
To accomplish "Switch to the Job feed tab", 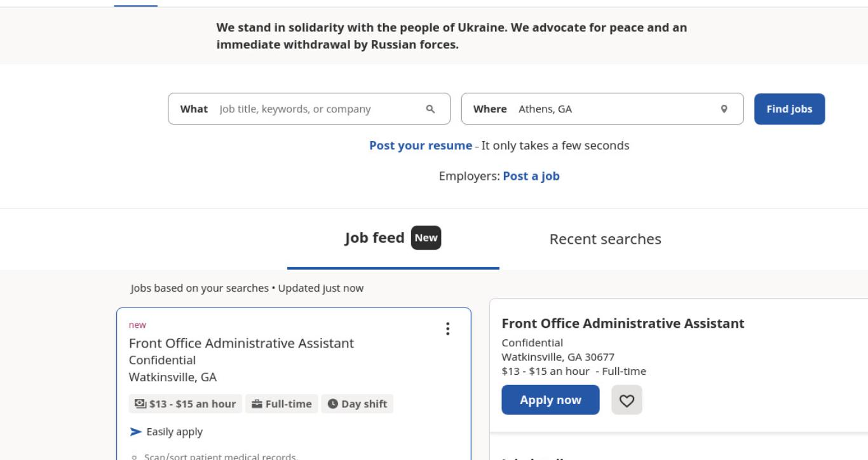I will [x=393, y=238].
